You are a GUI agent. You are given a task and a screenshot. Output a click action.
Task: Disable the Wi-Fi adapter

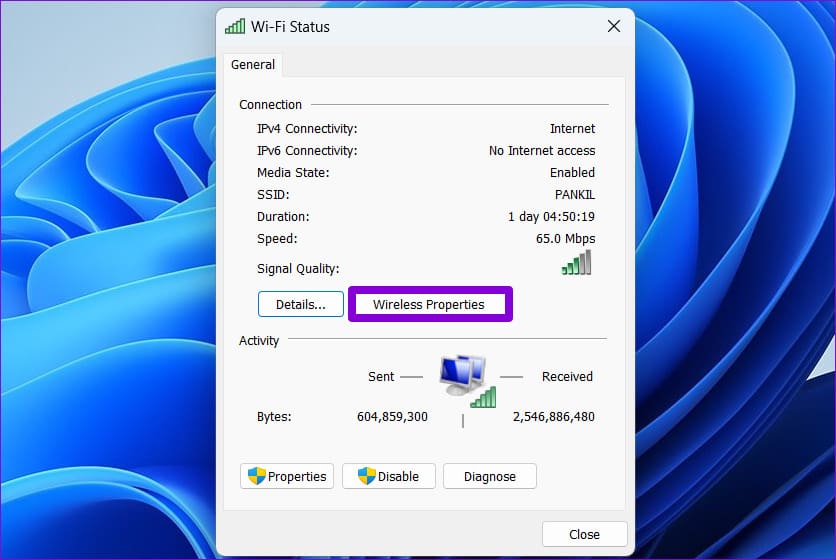click(x=389, y=476)
